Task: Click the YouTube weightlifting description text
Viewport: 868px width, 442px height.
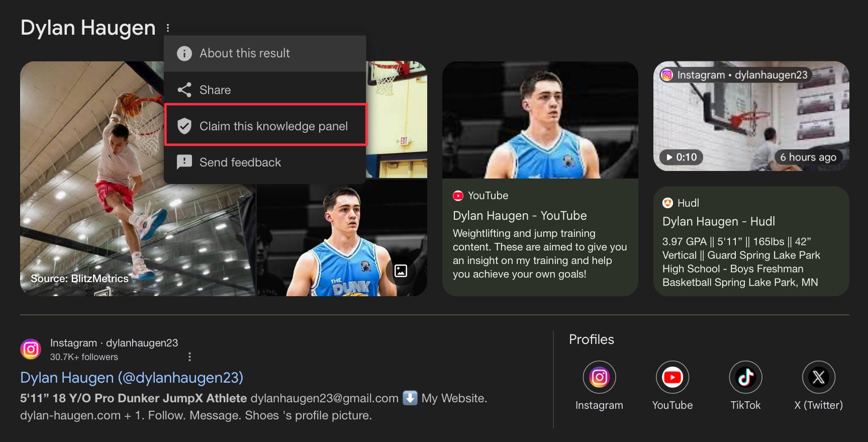Action: point(540,254)
